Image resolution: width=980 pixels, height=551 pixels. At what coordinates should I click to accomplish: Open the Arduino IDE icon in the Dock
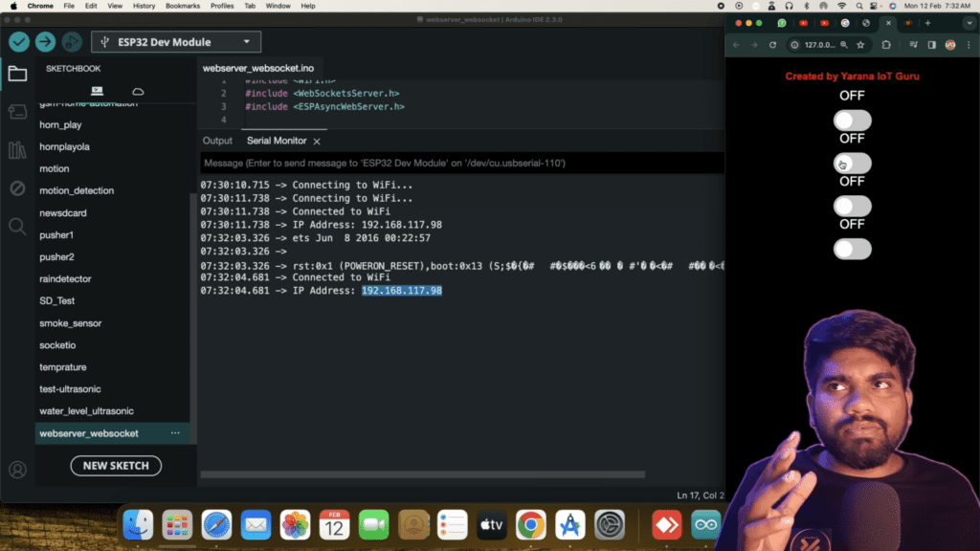click(x=705, y=525)
